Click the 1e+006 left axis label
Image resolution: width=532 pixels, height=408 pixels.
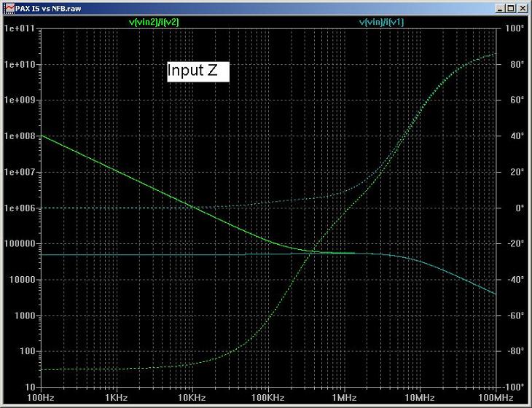click(20, 208)
